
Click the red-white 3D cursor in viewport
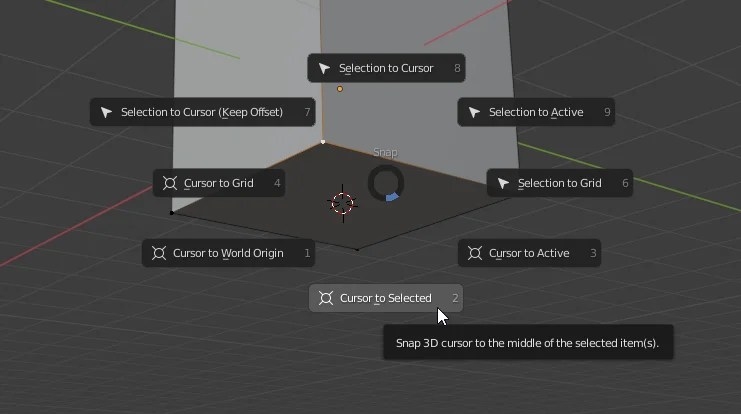point(343,203)
